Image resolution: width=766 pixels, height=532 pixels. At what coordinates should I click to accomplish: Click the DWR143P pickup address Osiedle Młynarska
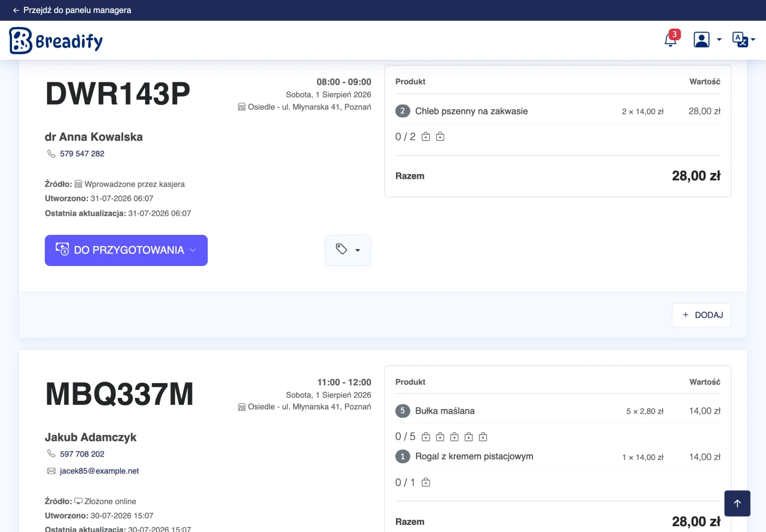(304, 107)
